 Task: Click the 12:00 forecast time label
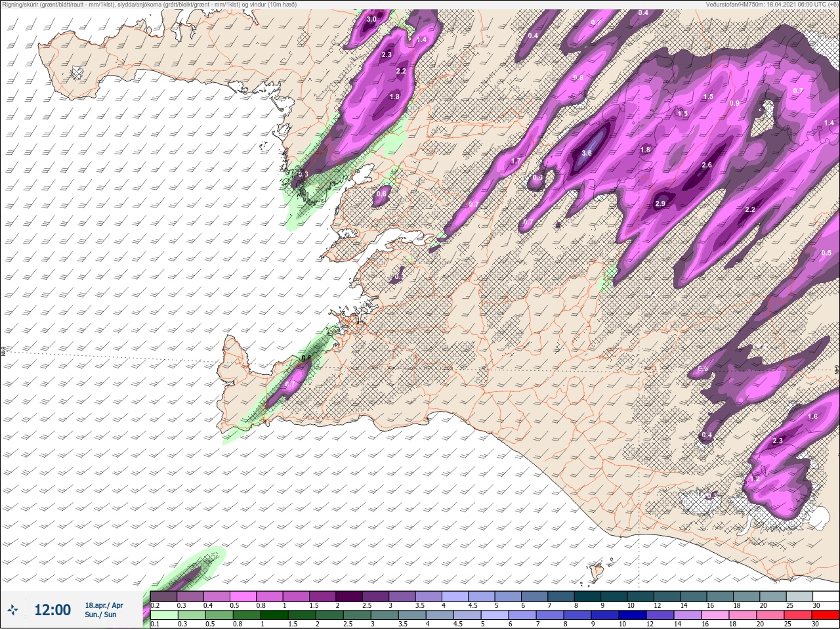point(52,610)
